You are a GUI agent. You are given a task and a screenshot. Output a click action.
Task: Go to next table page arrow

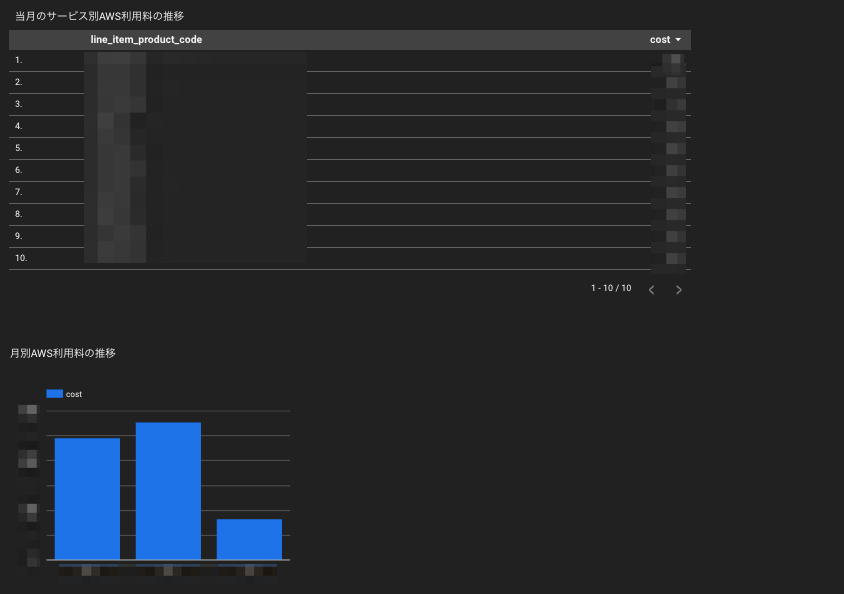click(679, 290)
